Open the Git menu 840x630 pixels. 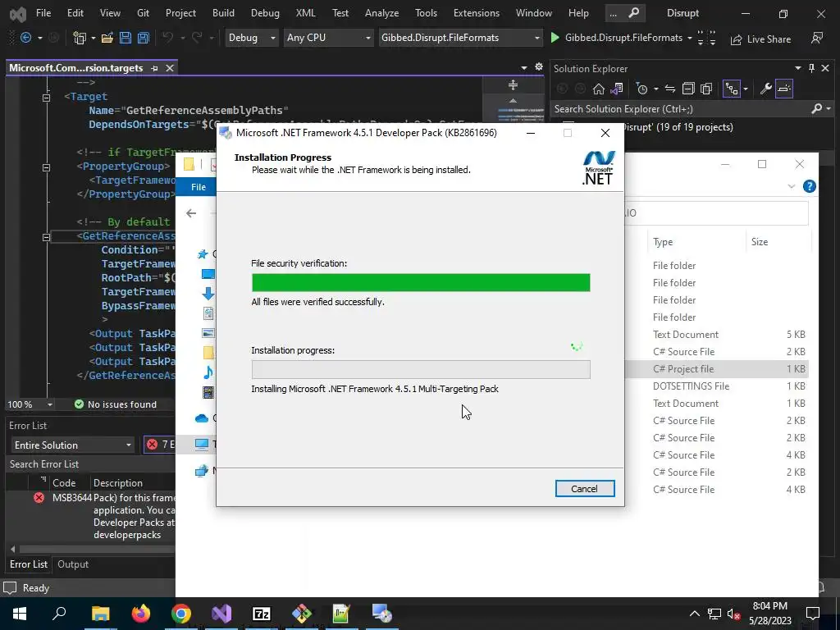[x=143, y=13]
